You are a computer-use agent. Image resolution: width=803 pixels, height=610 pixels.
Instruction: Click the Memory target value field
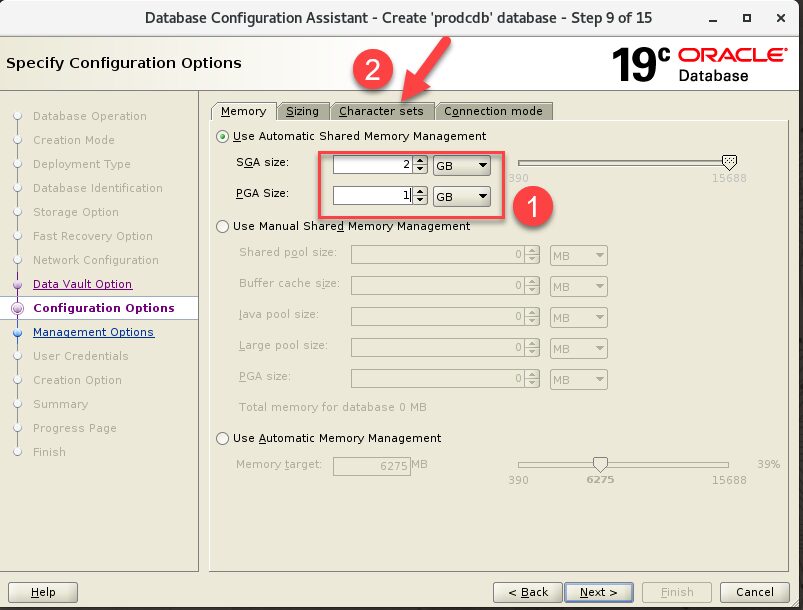click(372, 466)
